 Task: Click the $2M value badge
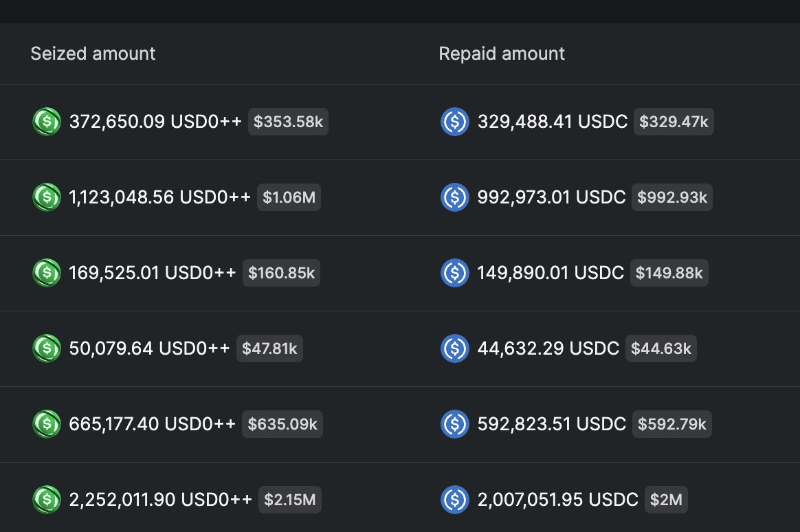[666, 500]
